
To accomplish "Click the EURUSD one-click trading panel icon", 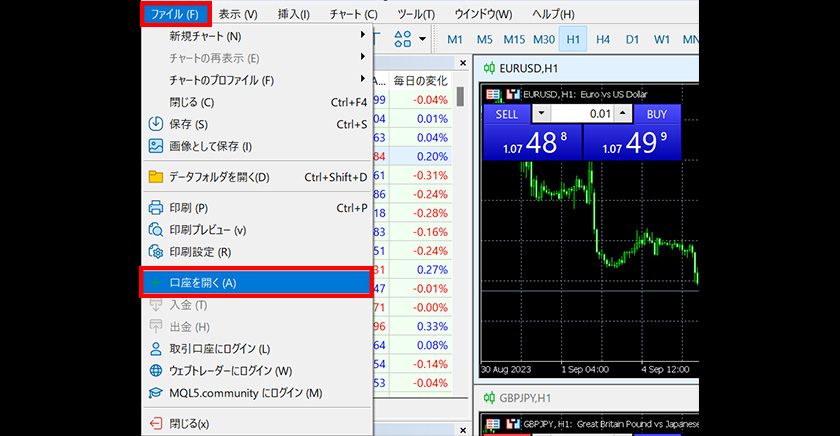I will tap(493, 94).
